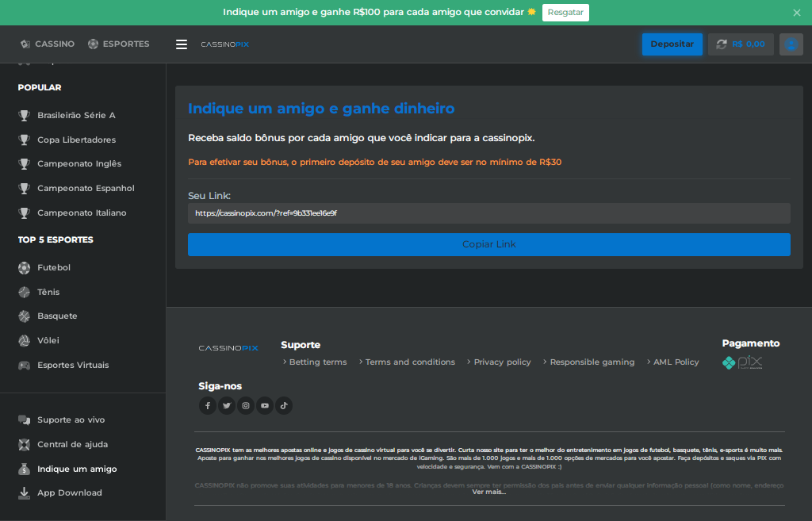
Task: Open the Facebook social icon
Action: (208, 406)
